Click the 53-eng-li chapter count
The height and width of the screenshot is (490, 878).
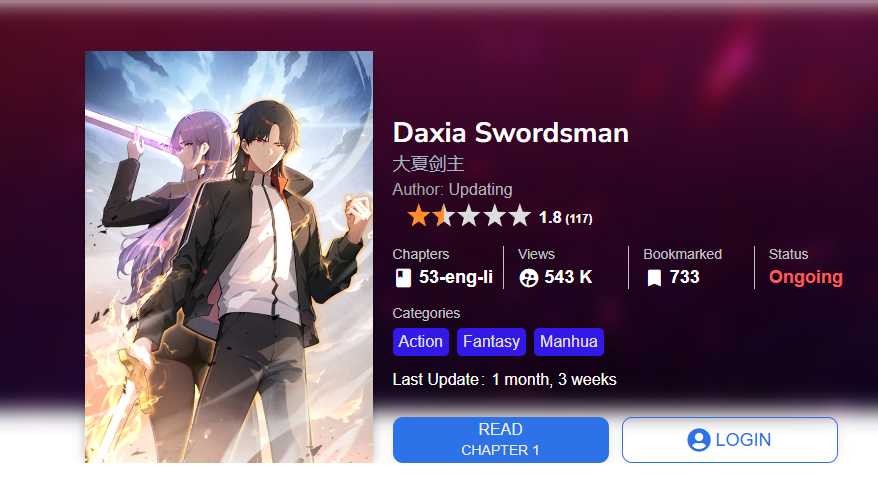(456, 277)
